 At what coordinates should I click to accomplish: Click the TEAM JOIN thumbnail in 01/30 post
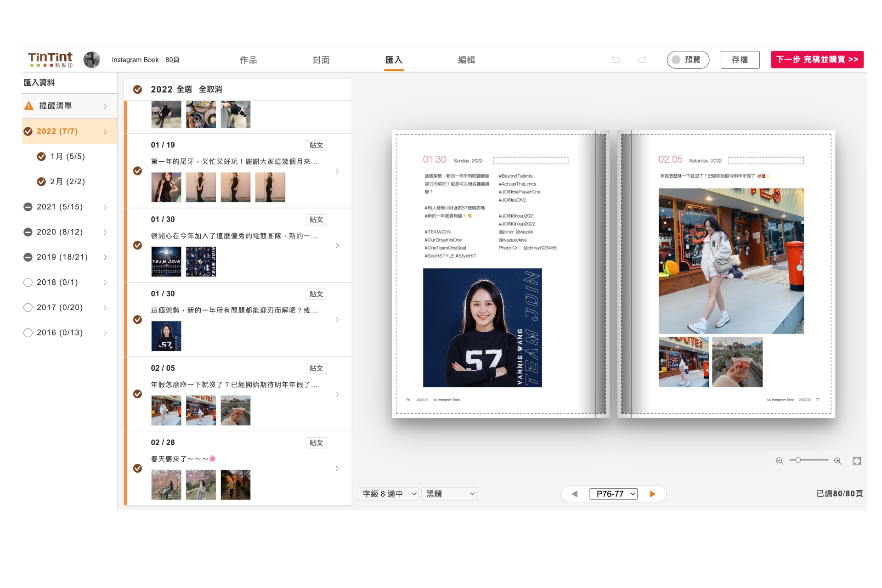tap(166, 262)
